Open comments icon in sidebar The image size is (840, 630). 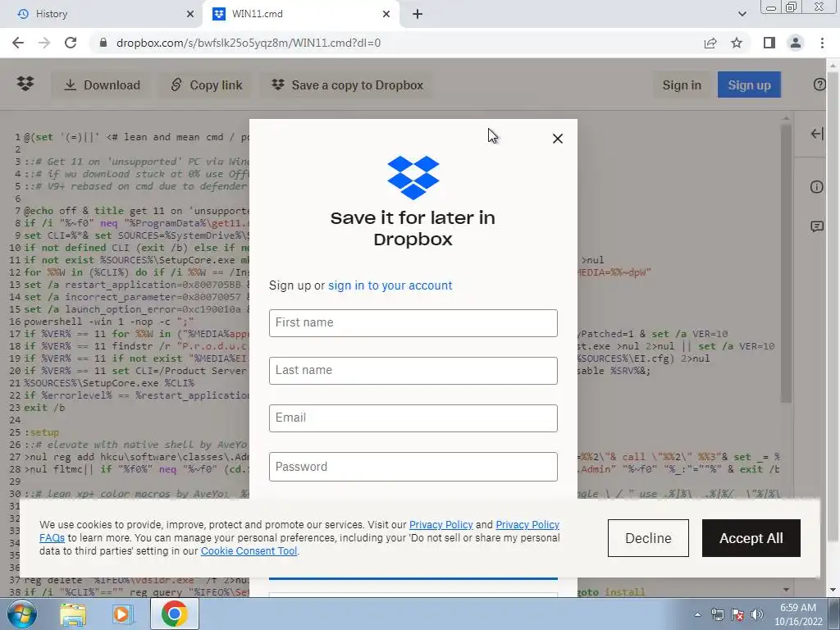816,226
